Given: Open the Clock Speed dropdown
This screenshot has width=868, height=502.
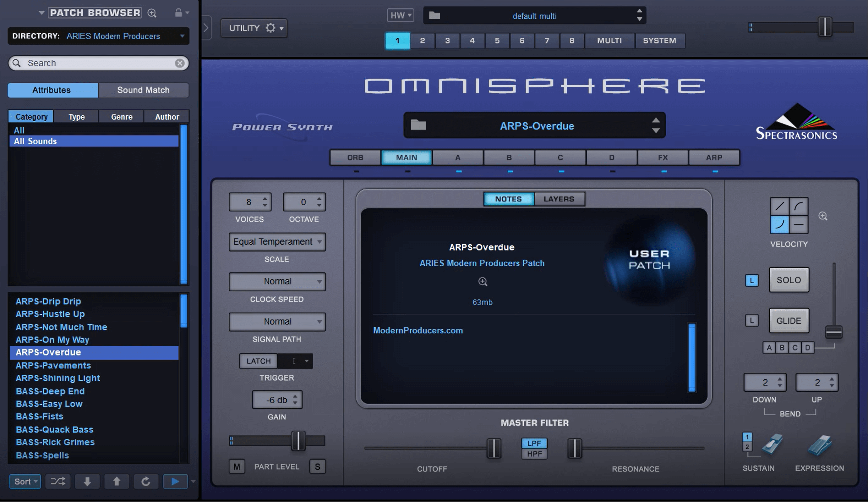Looking at the screenshot, I should (x=277, y=282).
